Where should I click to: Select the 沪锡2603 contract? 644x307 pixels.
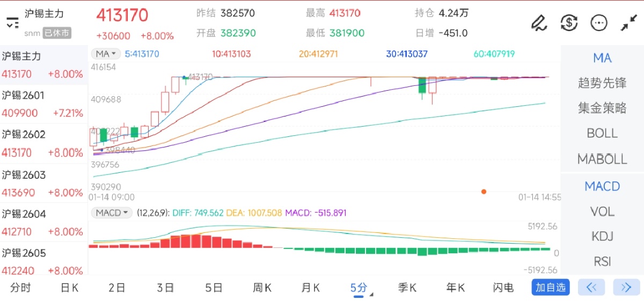click(x=43, y=184)
